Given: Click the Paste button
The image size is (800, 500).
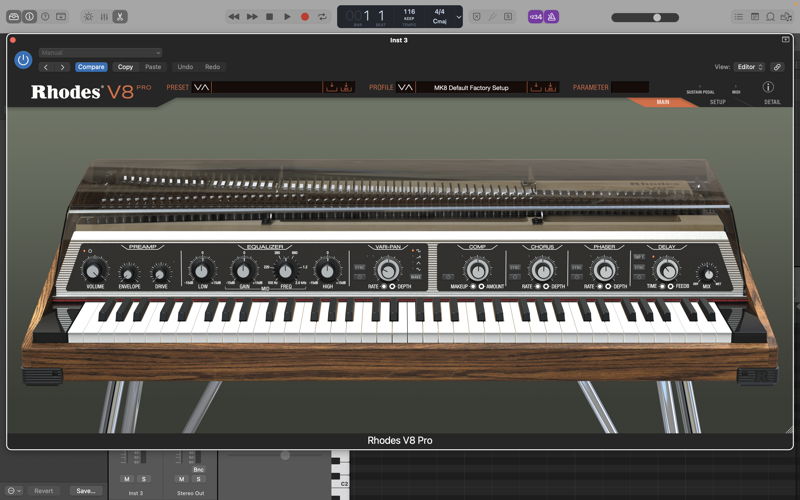Looking at the screenshot, I should pos(153,67).
